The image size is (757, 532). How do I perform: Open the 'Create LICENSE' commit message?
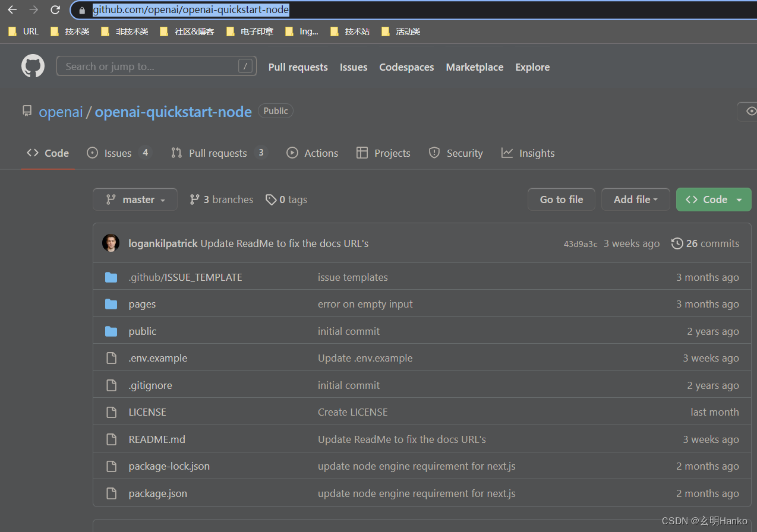pyautogui.click(x=353, y=412)
